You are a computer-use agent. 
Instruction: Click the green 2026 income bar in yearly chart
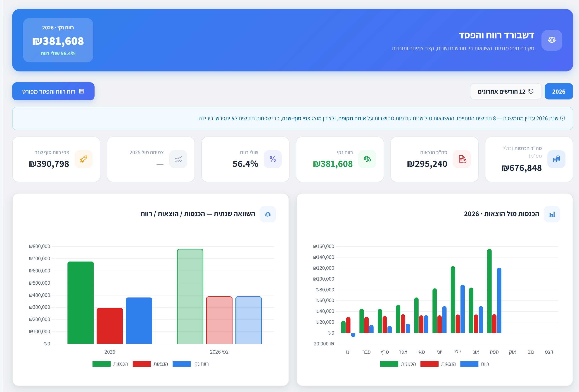81,303
